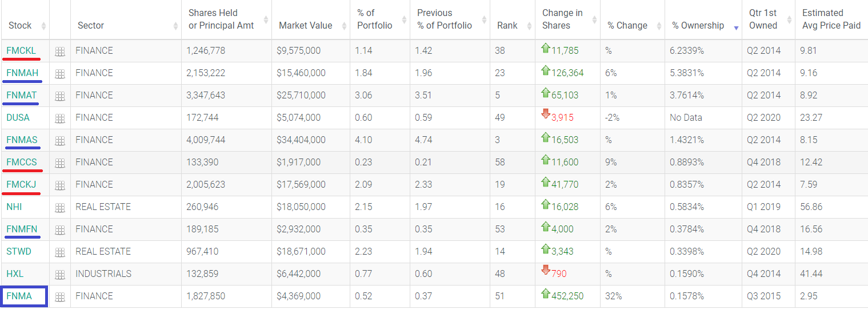Screen dimensions: 868x309
Task: Open the FMCKL stock link
Action: (x=21, y=50)
